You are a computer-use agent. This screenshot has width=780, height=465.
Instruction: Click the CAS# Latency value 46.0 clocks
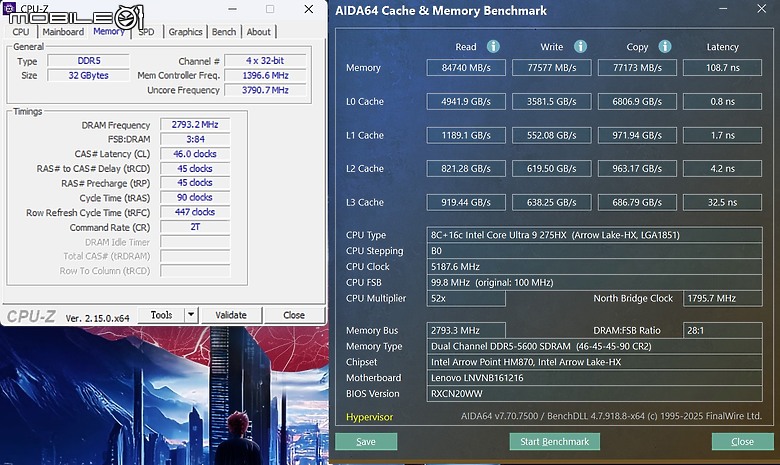[195, 154]
